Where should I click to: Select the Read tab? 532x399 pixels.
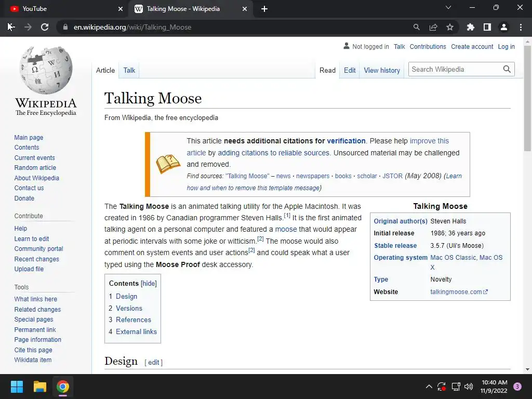point(327,70)
